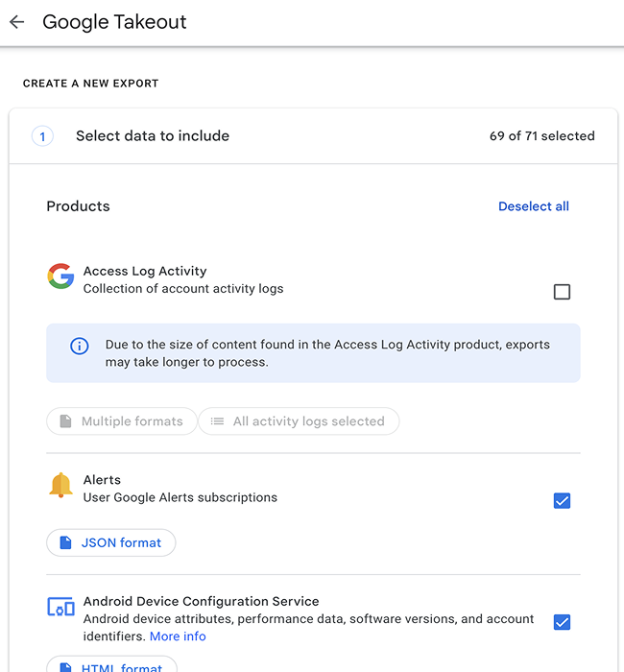Click the Google logo for Access Log Activity

pos(60,276)
